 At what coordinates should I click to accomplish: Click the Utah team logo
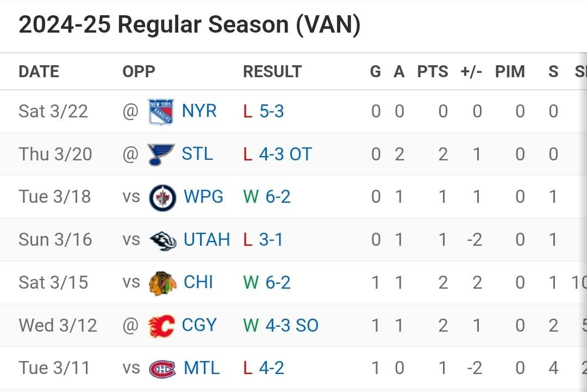(163, 239)
